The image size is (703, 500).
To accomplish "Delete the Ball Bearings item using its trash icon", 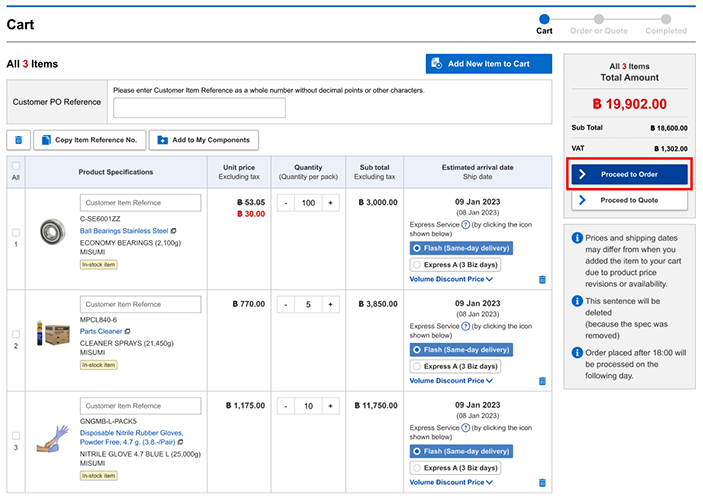I will pos(542,280).
